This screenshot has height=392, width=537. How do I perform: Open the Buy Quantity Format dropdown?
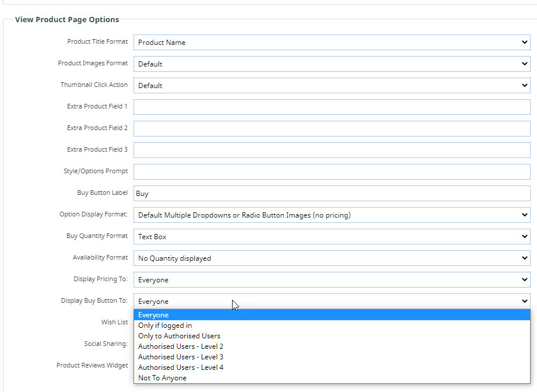332,236
